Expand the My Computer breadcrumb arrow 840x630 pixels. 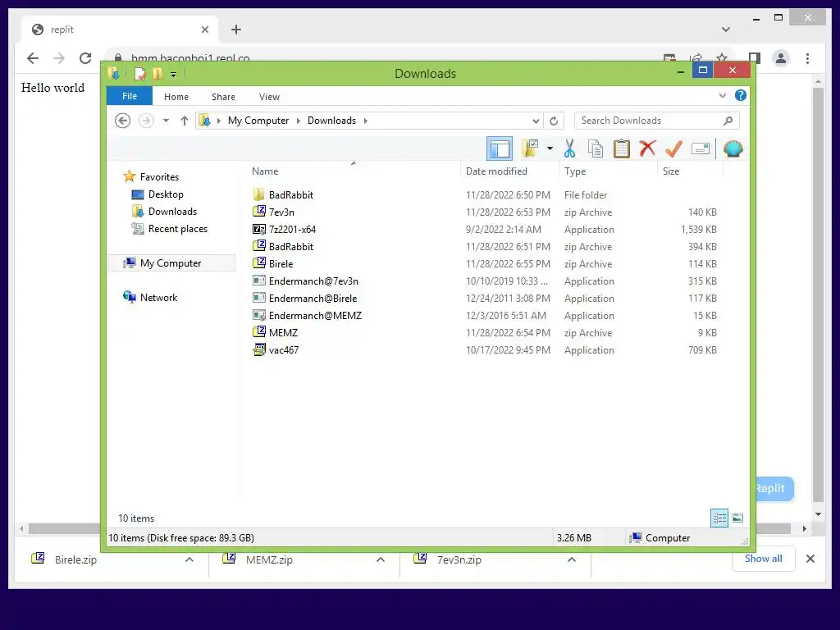click(299, 121)
